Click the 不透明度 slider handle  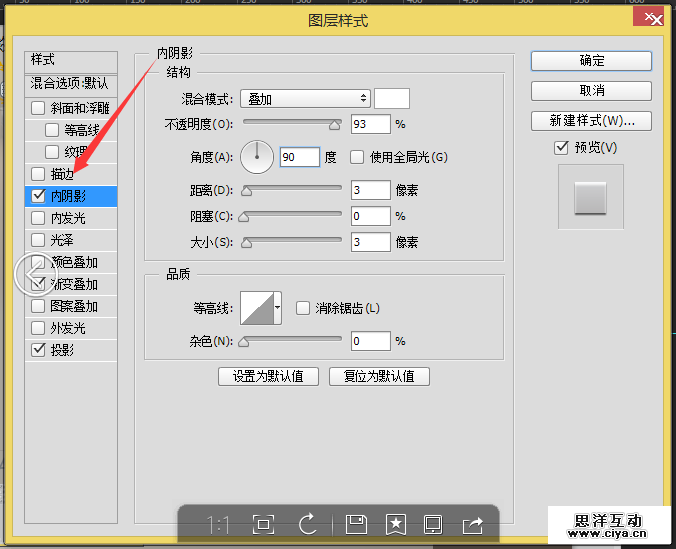pyautogui.click(x=335, y=125)
